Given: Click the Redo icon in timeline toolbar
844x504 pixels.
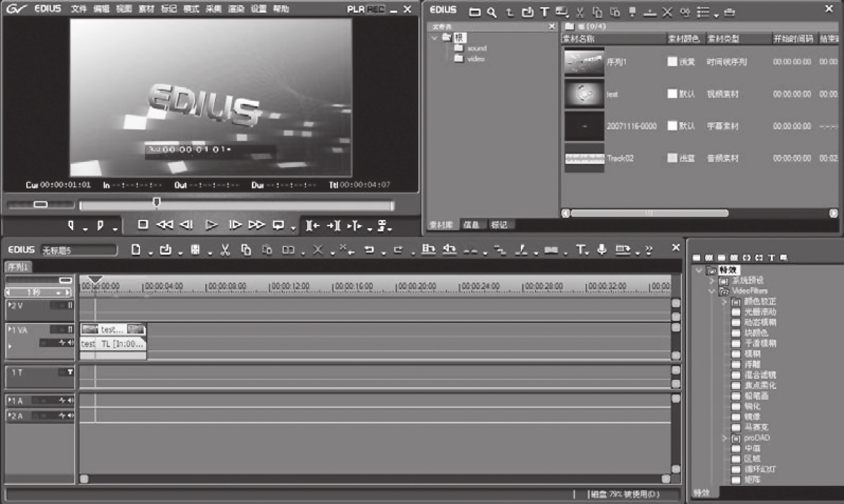Looking at the screenshot, I should [x=398, y=250].
